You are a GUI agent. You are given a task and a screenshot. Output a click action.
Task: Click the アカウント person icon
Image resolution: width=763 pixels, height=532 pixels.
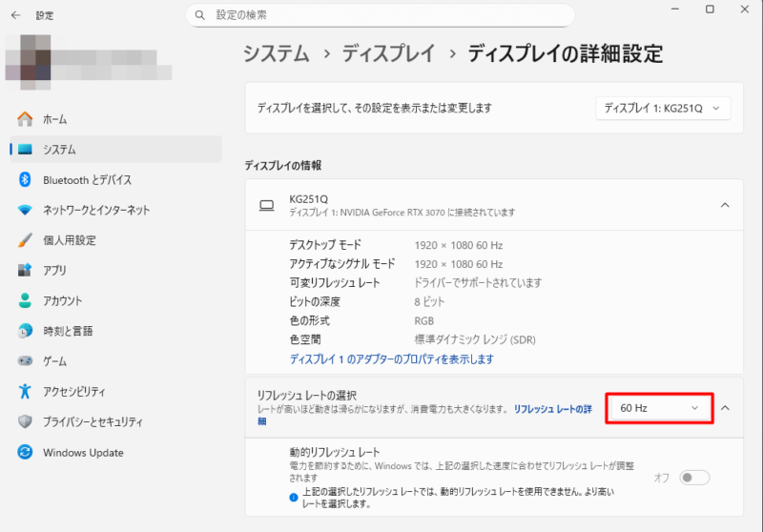tap(25, 300)
